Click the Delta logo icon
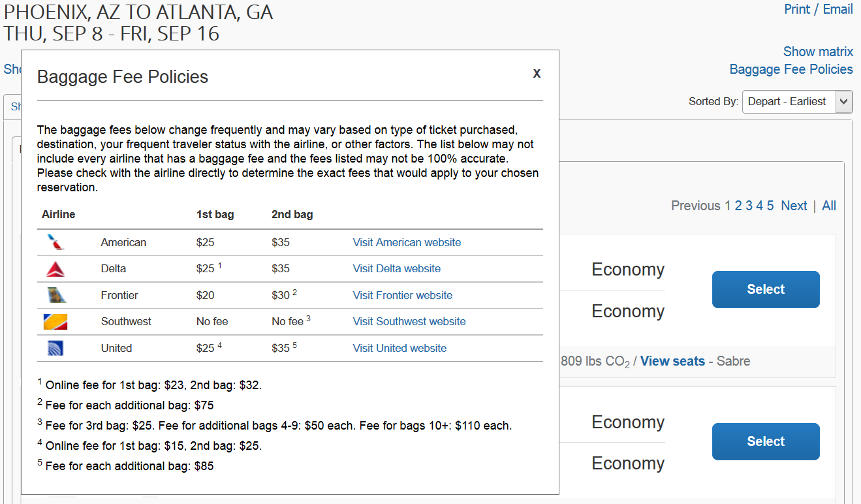This screenshot has width=861, height=504. pos(55,269)
